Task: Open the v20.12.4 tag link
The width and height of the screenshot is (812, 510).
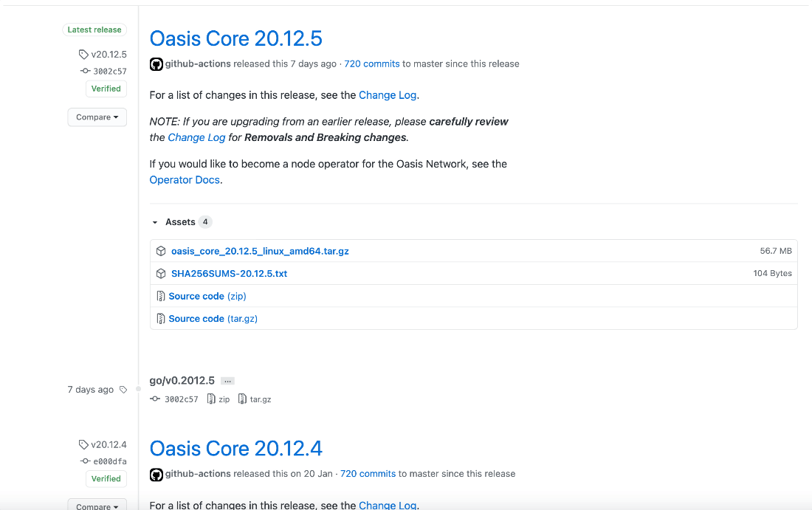Action: [x=109, y=445]
